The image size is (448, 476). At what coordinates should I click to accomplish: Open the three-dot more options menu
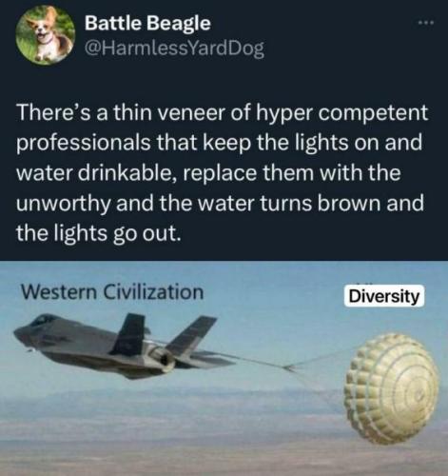coord(425,23)
